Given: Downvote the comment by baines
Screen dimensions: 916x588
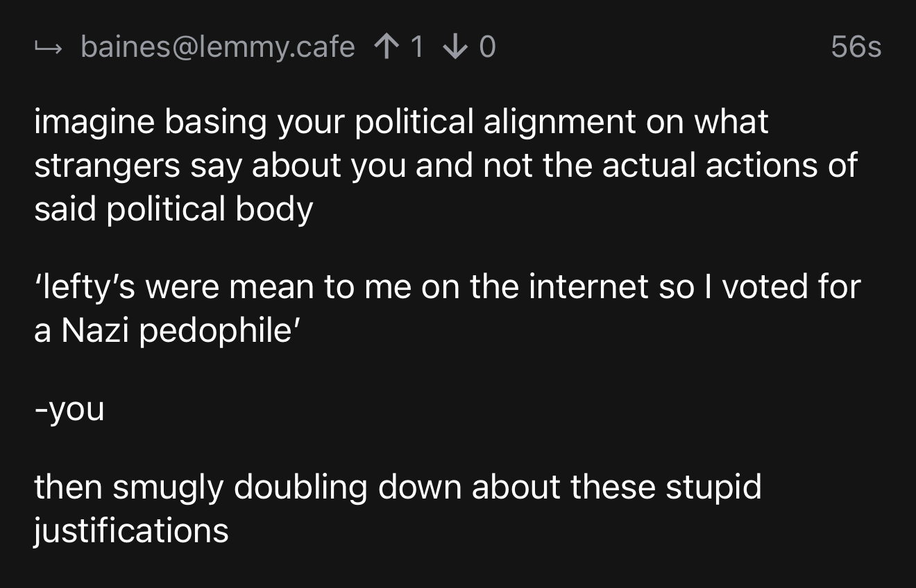Looking at the screenshot, I should click(x=456, y=47).
